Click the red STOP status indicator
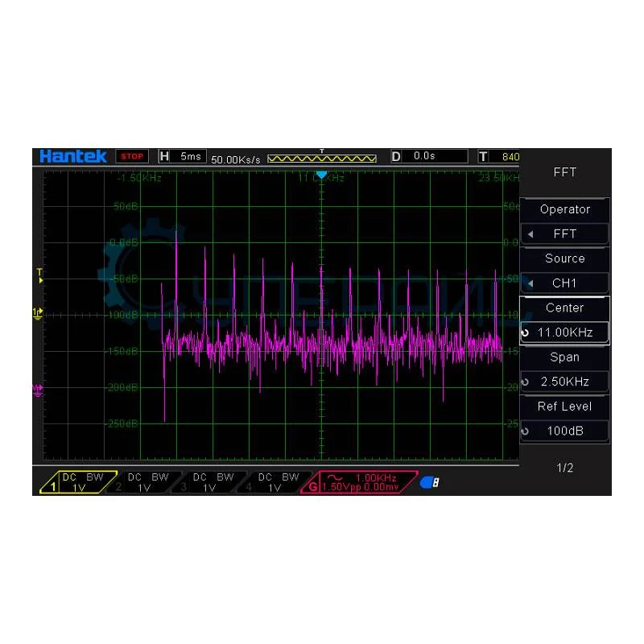The image size is (644, 644). click(133, 156)
